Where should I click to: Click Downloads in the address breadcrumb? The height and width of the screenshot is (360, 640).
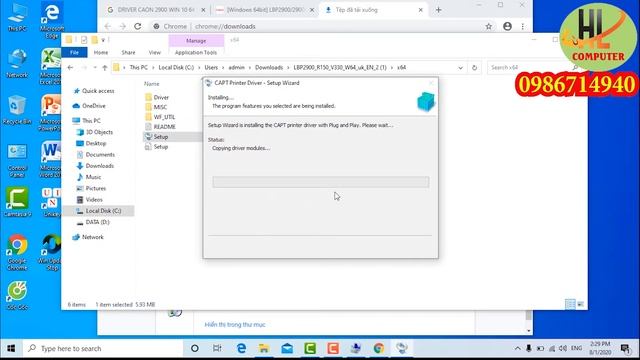click(269, 68)
